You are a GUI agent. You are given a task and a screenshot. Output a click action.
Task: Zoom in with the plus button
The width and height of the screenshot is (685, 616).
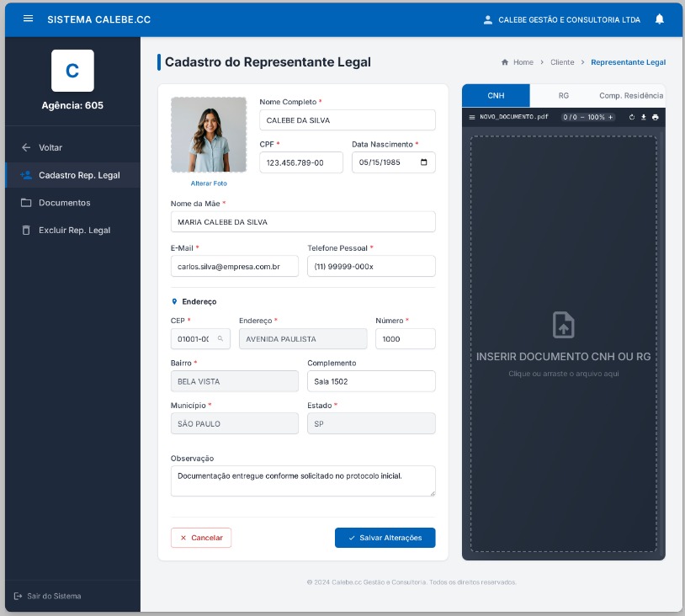611,117
